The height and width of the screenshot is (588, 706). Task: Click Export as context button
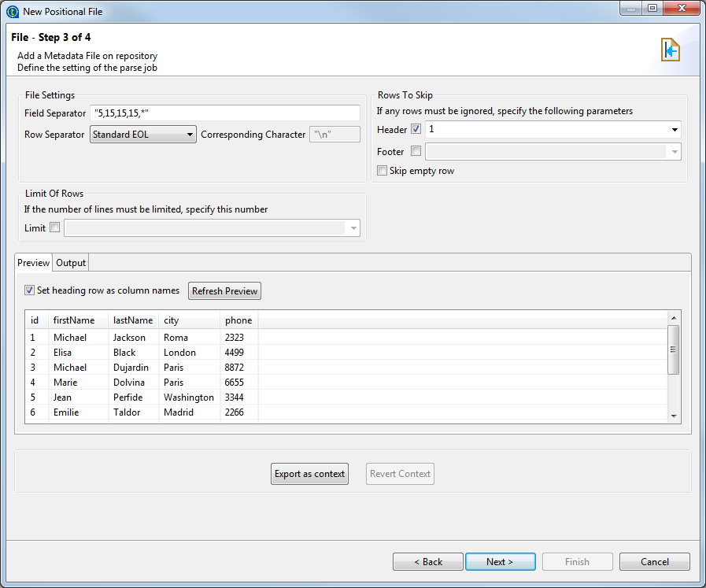(309, 474)
